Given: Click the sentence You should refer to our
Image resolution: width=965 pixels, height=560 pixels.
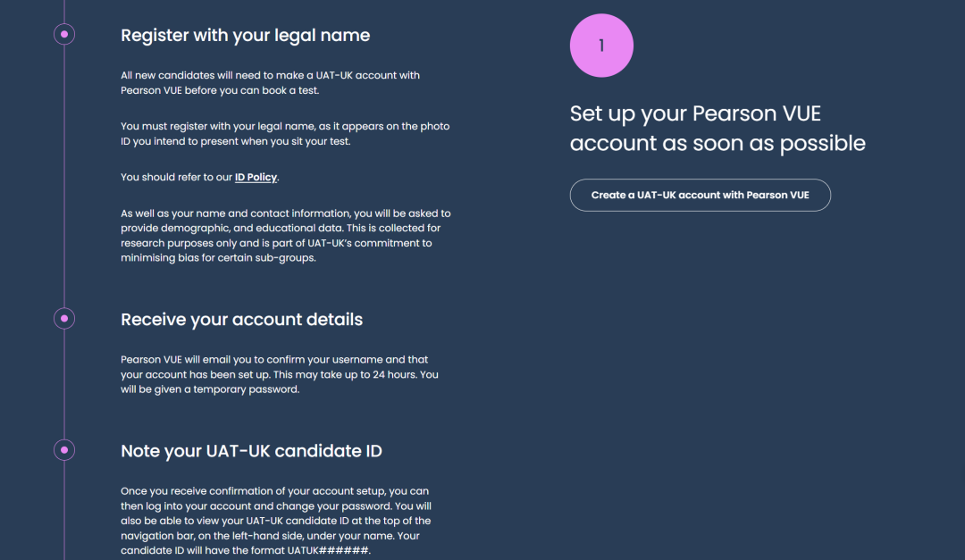Looking at the screenshot, I should [x=177, y=177].
